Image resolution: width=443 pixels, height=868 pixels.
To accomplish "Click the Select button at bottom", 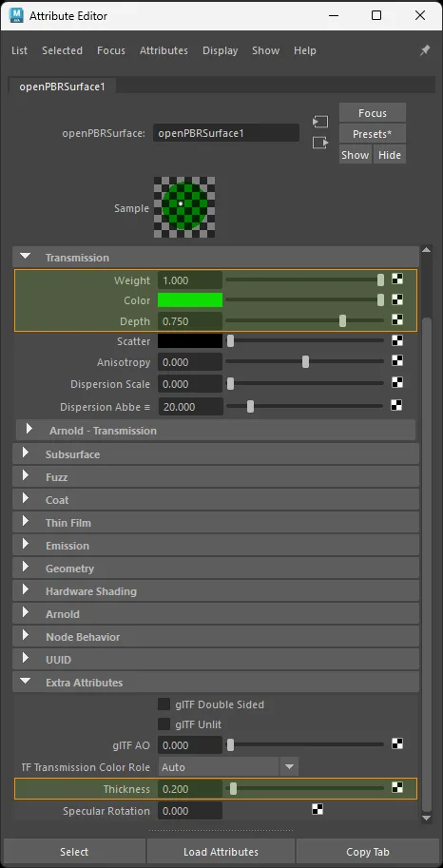I will (74, 852).
